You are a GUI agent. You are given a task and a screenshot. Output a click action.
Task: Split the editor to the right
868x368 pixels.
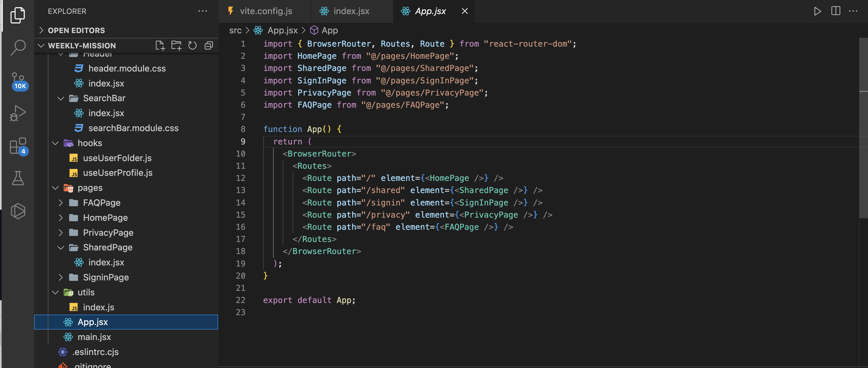836,11
